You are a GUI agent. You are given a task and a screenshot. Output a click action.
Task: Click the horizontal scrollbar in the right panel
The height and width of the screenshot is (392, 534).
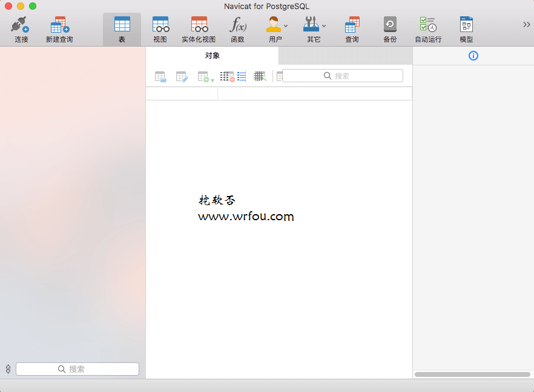tap(472, 374)
